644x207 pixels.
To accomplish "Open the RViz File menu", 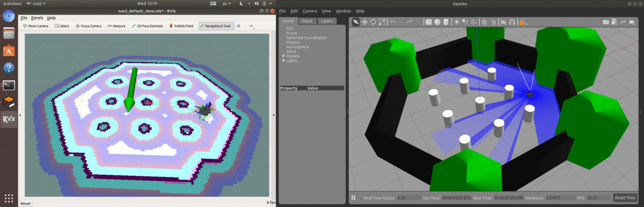I will click(x=24, y=18).
